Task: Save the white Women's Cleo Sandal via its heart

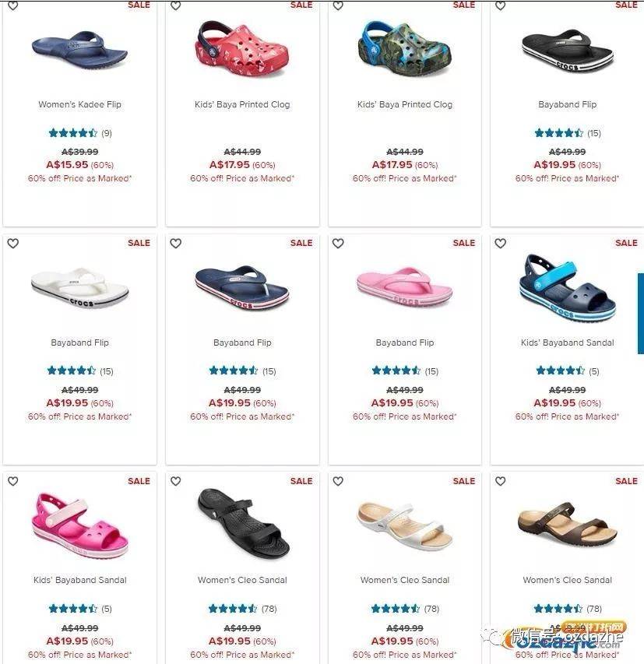Action: coord(338,481)
